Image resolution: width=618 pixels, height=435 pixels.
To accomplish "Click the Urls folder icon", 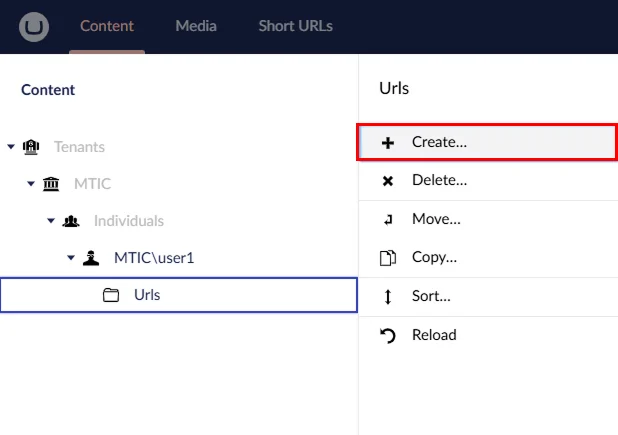I will coord(111,295).
